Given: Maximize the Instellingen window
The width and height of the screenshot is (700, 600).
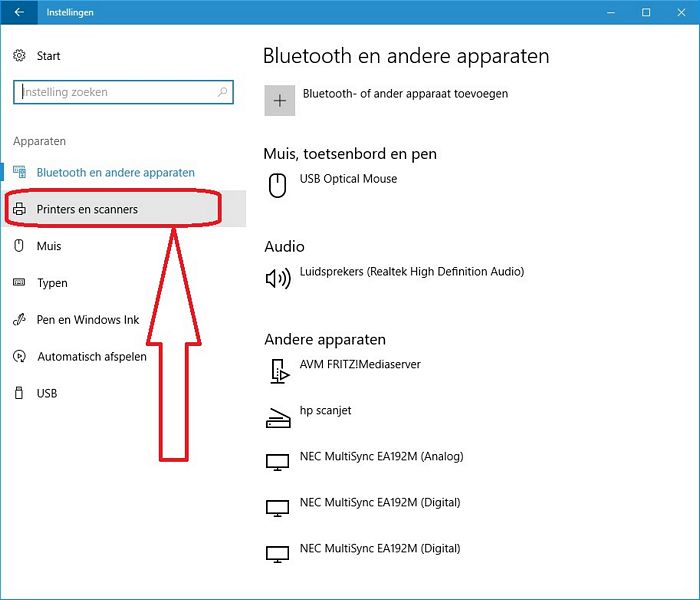Looking at the screenshot, I should 646,12.
